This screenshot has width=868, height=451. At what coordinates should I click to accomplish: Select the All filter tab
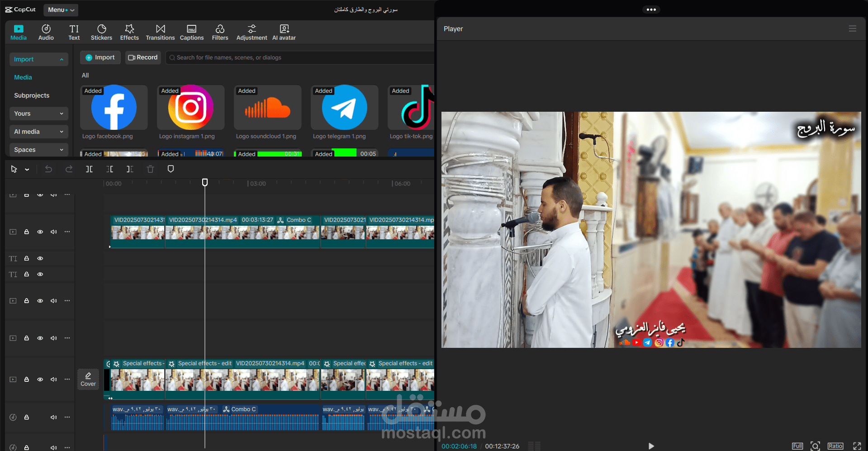[x=85, y=76]
